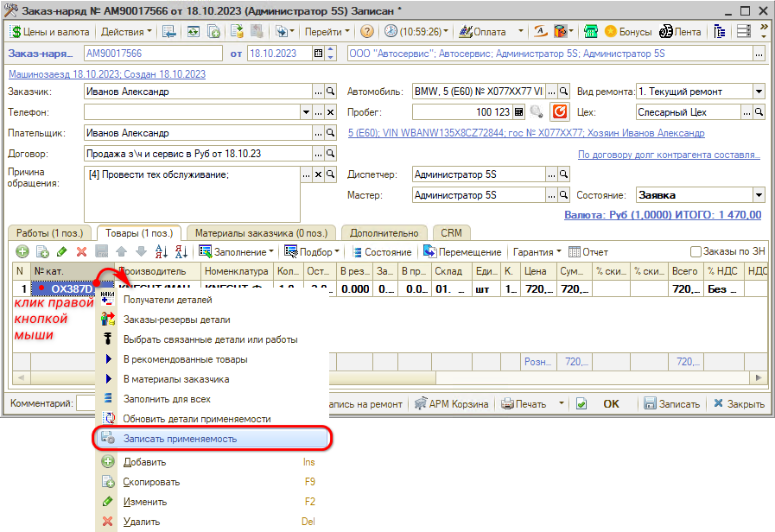The height and width of the screenshot is (532, 775).
Task: Click Печать print button
Action: 524,404
